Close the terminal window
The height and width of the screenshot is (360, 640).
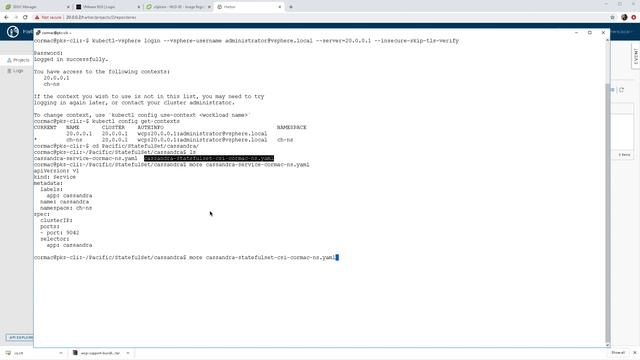pos(603,33)
